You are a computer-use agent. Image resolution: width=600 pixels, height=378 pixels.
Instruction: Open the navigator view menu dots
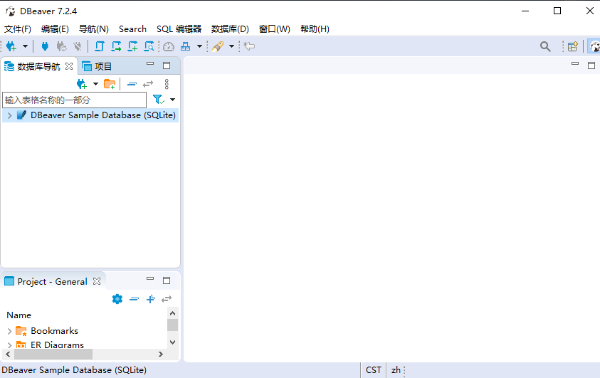(166, 84)
